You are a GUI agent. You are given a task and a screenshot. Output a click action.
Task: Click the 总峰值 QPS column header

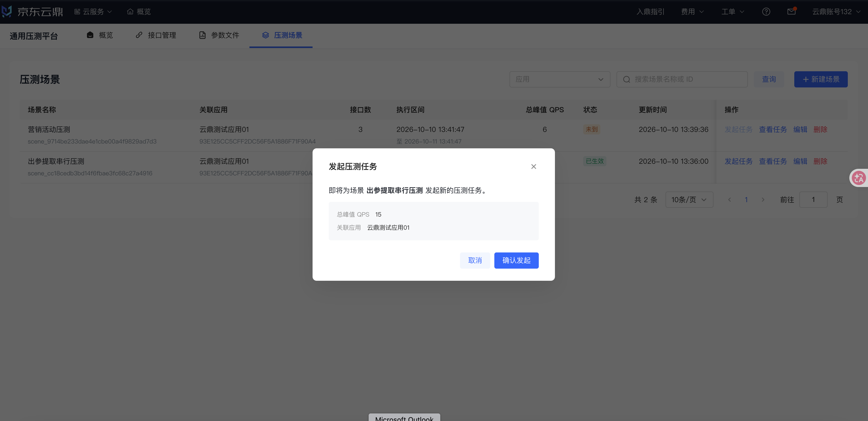click(x=545, y=110)
